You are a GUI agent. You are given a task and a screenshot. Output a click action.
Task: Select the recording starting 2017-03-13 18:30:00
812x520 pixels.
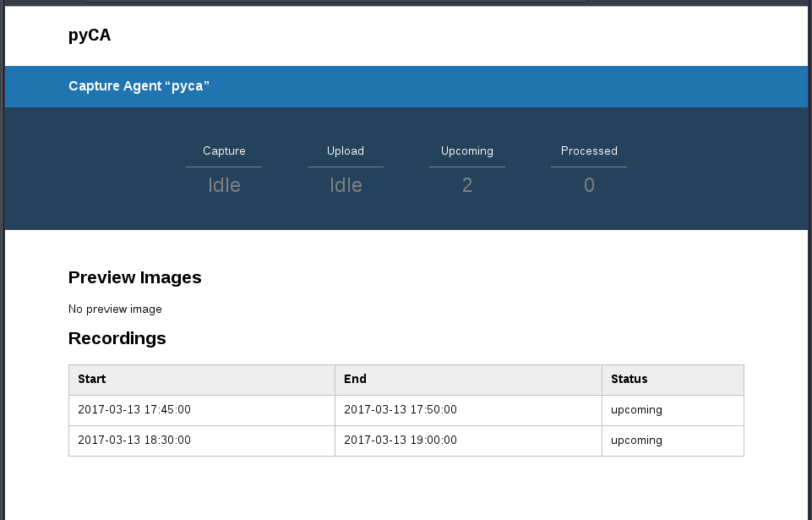[x=134, y=441]
